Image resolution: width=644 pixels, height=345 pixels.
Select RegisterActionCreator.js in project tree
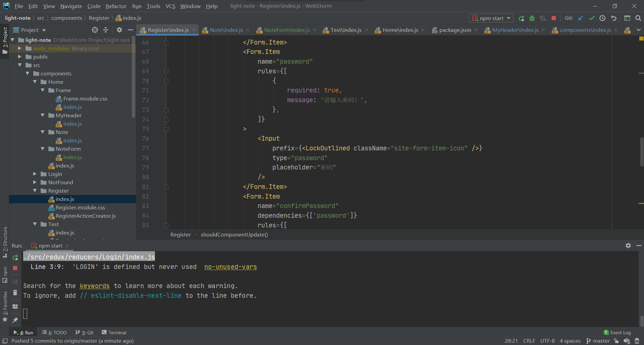tap(86, 216)
